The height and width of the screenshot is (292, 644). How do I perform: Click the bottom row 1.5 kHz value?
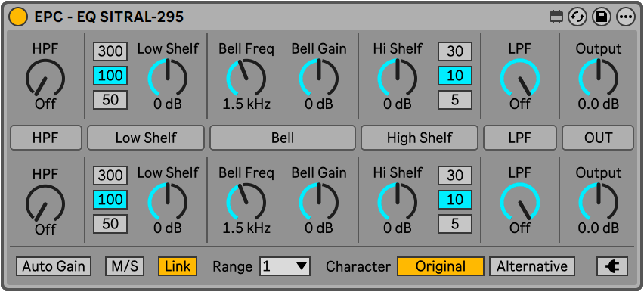246,228
